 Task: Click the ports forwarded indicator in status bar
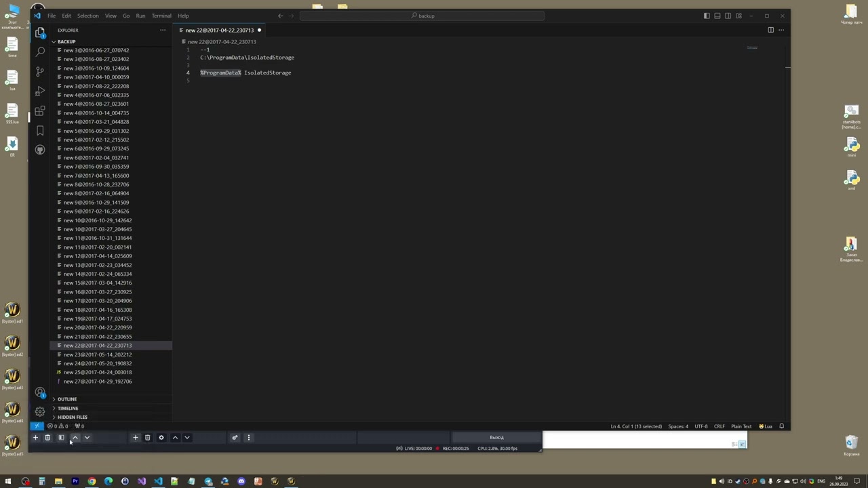pos(79,426)
